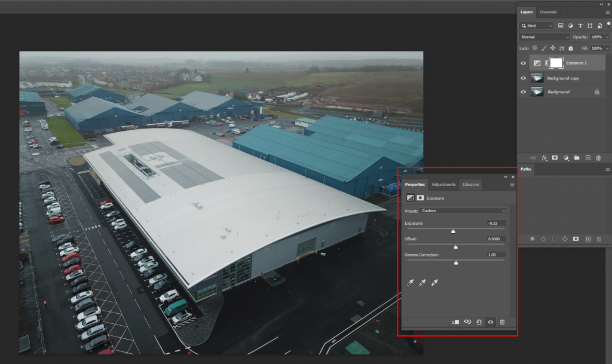Screen dimensions: 612x364
Task: Lock image pixels with brush icon
Action: pos(544,48)
